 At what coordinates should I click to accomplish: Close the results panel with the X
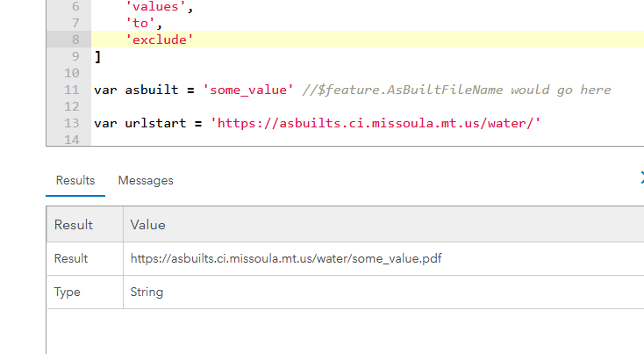pos(641,178)
